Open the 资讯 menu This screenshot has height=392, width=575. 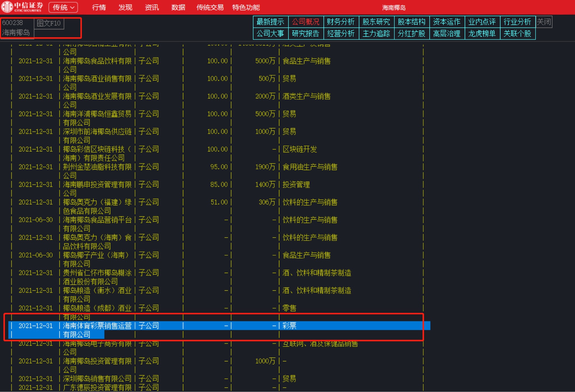click(152, 7)
